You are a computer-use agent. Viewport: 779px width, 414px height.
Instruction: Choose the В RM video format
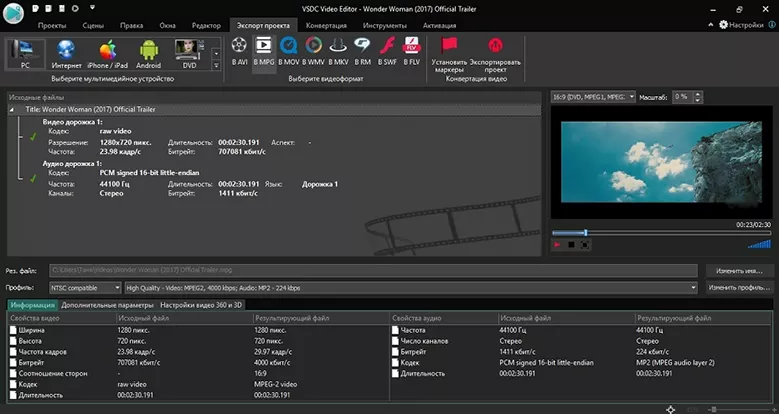pyautogui.click(x=362, y=52)
